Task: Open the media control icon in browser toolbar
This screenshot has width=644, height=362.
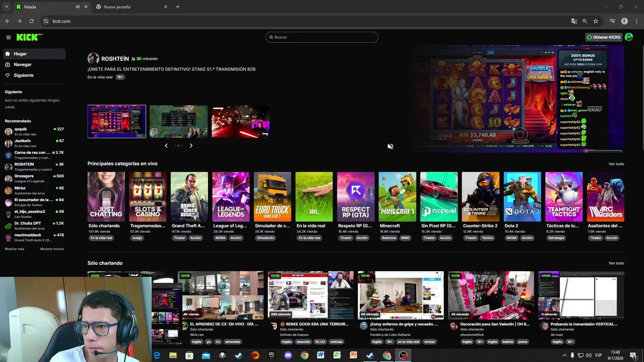Action: pos(612,21)
